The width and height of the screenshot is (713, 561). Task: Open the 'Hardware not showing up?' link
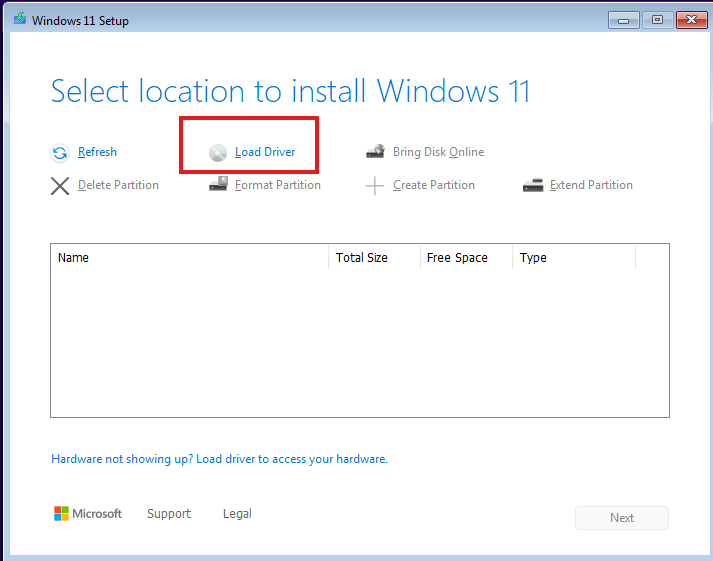tap(219, 459)
